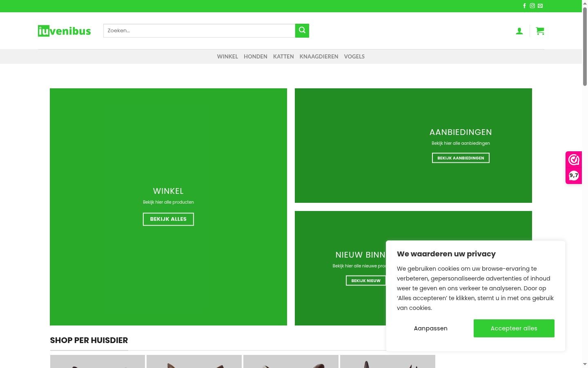Click the page vertical scrollbar thumb
588x368 pixels.
tap(585, 46)
